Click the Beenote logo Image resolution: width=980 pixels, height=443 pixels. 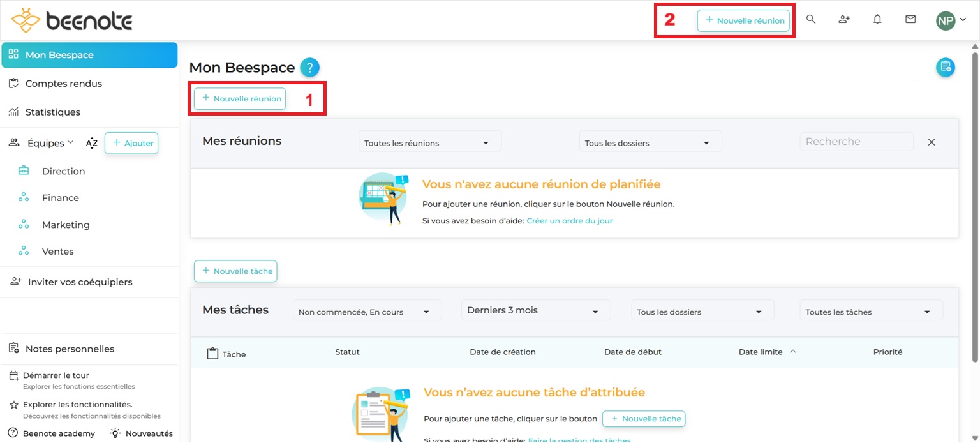(71, 21)
